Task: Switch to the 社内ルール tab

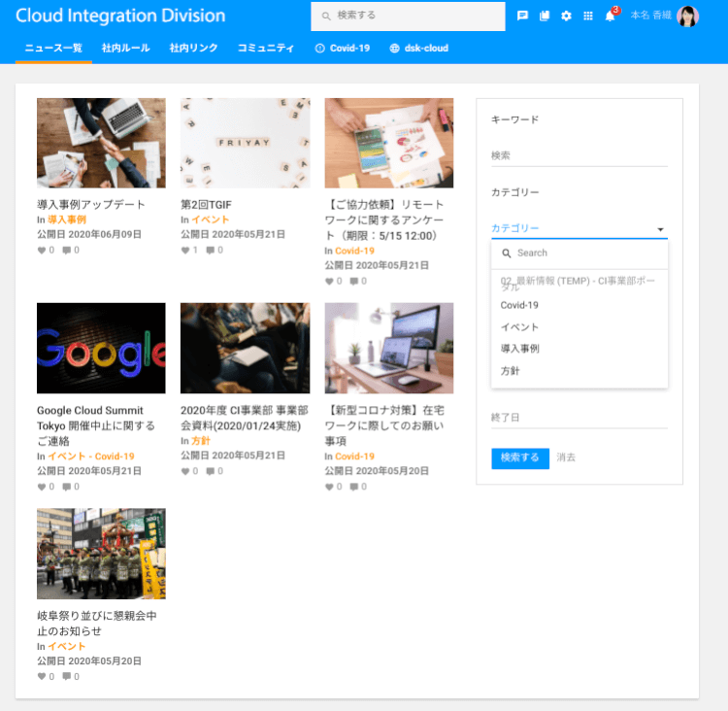Action: point(125,49)
